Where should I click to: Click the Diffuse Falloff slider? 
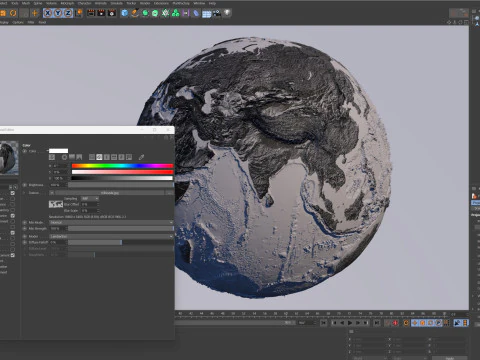[121, 242]
